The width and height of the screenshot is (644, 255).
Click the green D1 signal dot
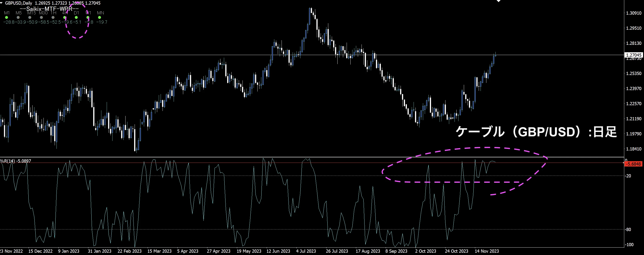tap(76, 17)
